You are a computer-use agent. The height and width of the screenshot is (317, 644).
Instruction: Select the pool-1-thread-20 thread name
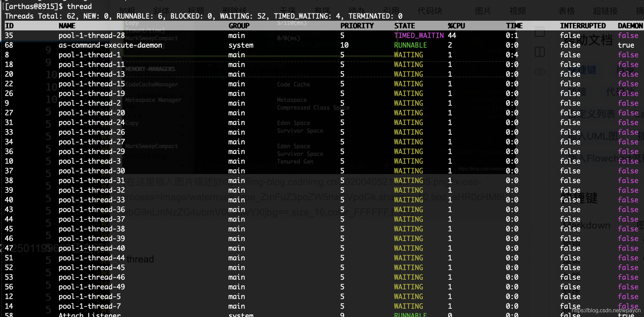click(92, 113)
